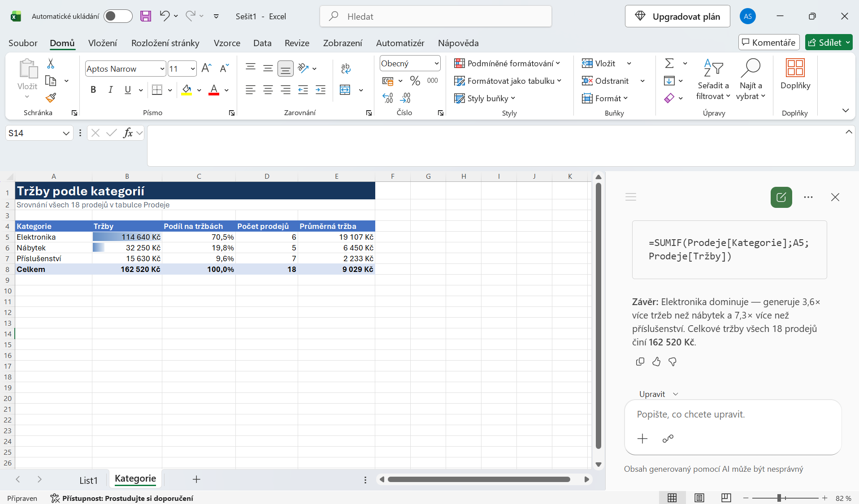Screen dimensions: 859x504
Task: Open the Name Box dropdown arrow
Action: coord(66,133)
